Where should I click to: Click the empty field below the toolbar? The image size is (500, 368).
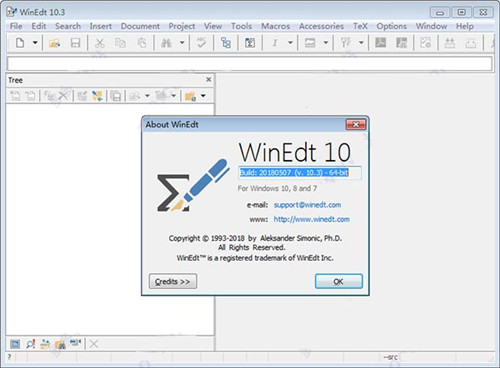250,63
